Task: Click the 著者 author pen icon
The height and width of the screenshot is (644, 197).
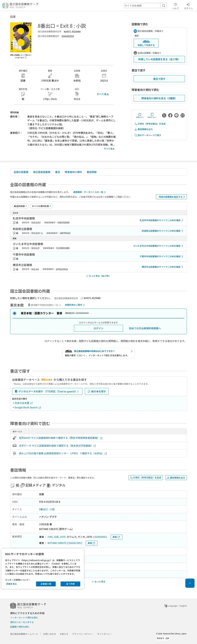Action: [x=50, y=76]
